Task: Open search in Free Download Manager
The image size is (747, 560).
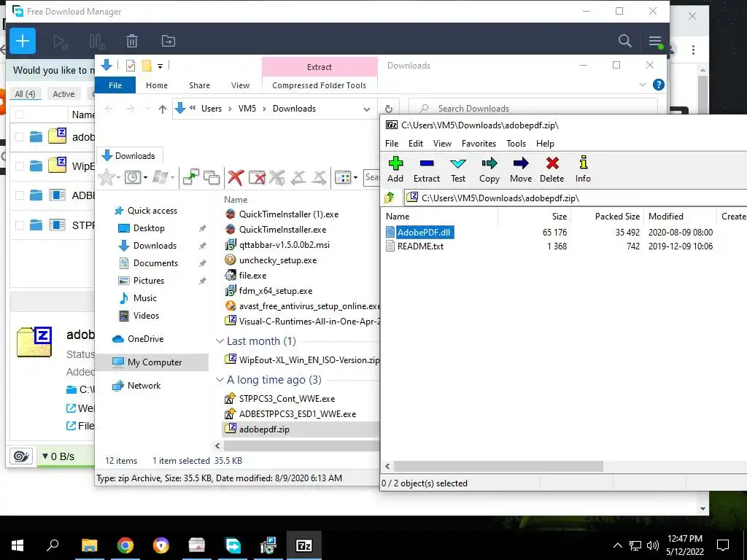Action: point(624,41)
